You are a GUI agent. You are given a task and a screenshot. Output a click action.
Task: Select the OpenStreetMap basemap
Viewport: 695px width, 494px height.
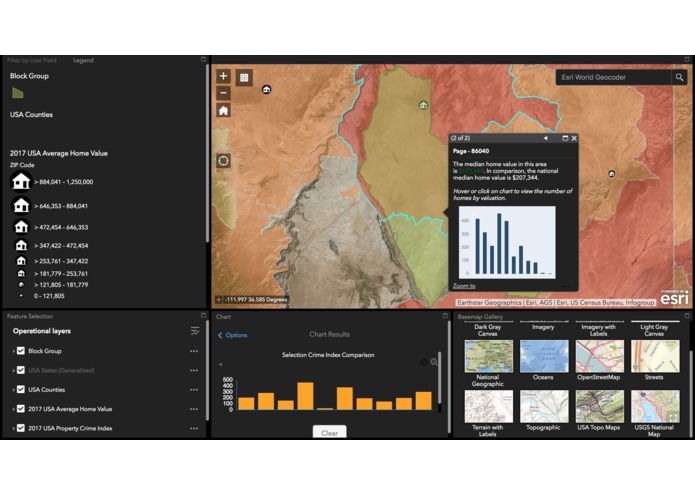click(599, 356)
